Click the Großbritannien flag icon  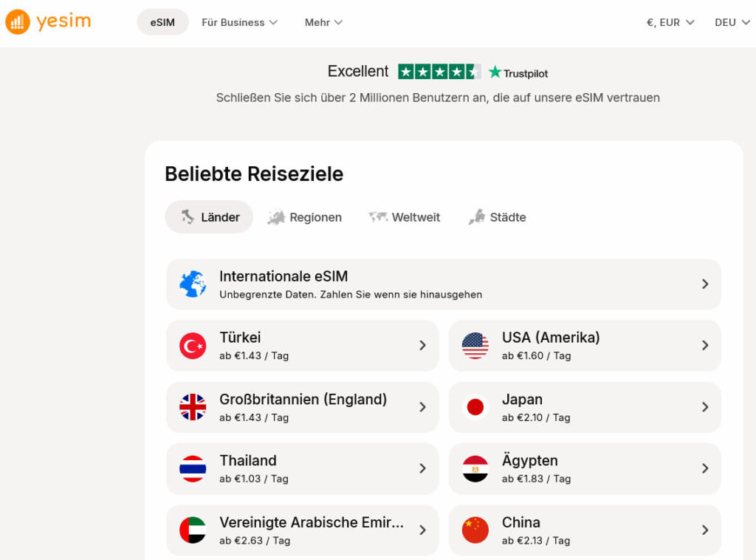point(193,407)
